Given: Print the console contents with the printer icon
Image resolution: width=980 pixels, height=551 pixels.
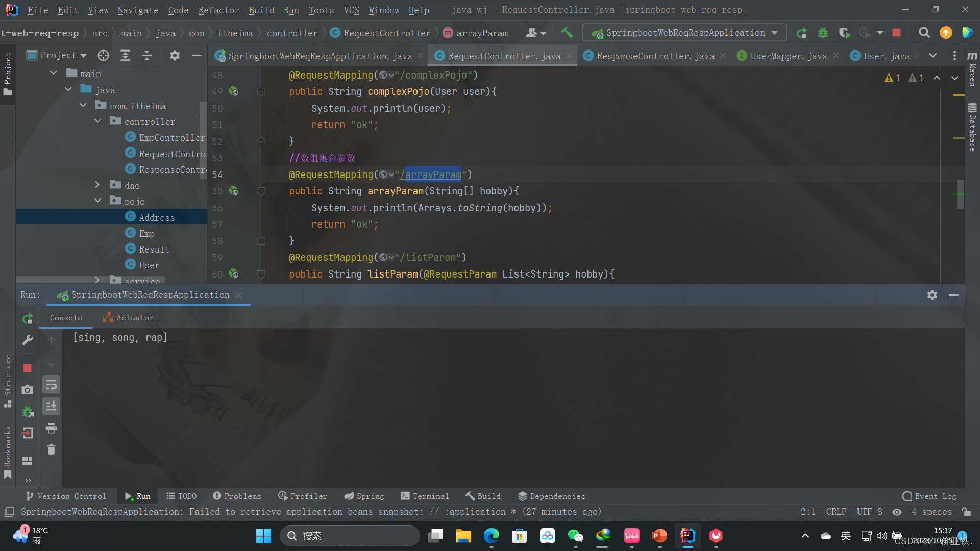Looking at the screenshot, I should [51, 429].
